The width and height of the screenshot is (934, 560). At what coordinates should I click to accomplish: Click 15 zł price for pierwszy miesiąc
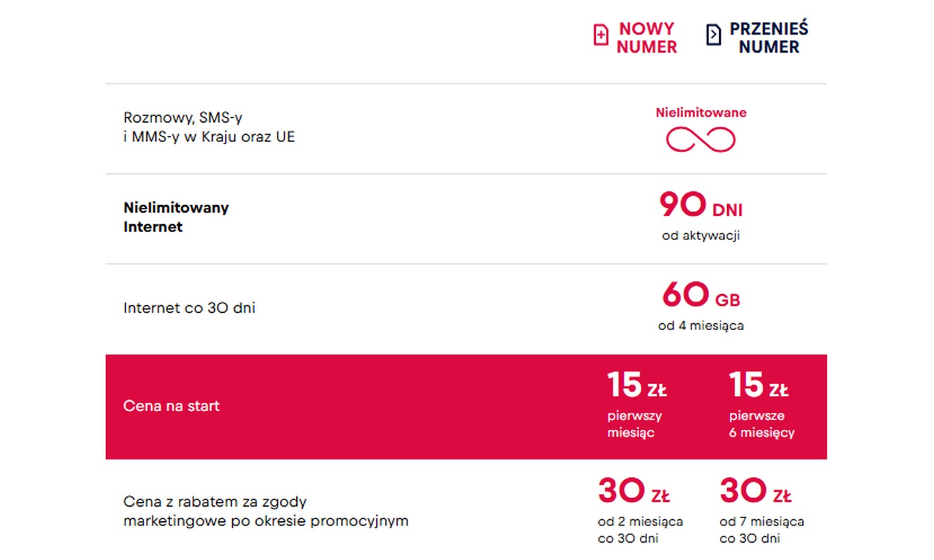point(636,386)
